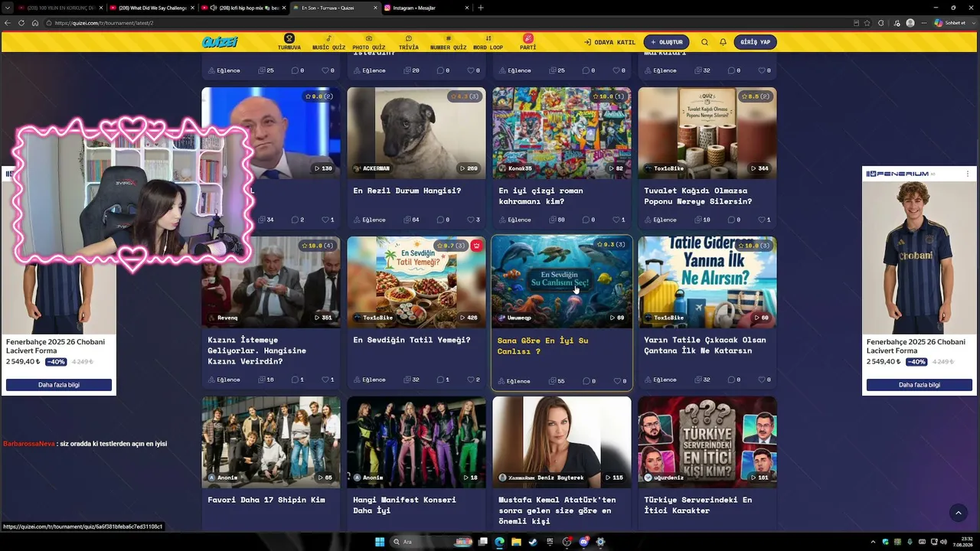Open 'Türkiye Serverindeki En İtici Karakter' quiz
This screenshot has width=980, height=551.
(697, 505)
